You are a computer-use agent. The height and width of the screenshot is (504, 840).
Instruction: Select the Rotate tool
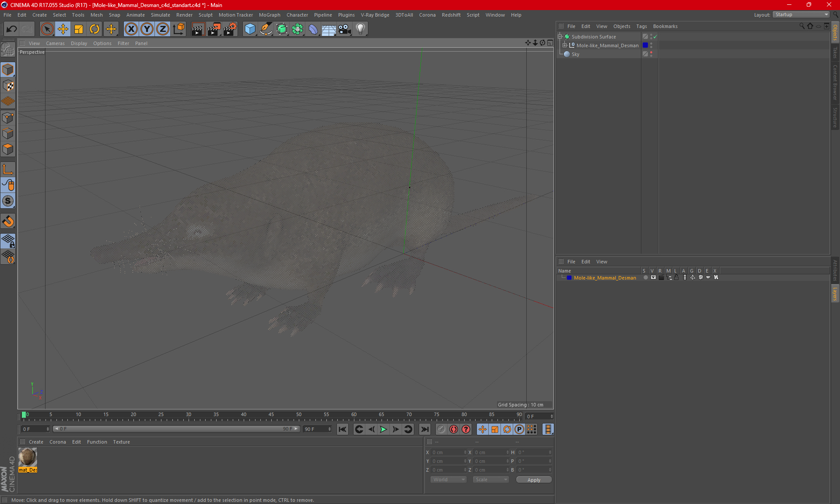pos(94,29)
